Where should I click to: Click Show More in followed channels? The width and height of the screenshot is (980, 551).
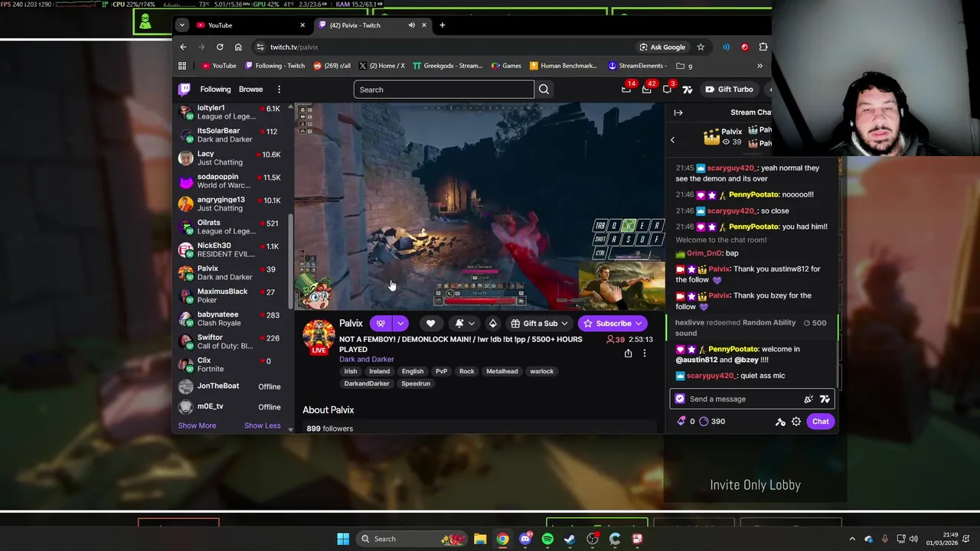pos(197,425)
